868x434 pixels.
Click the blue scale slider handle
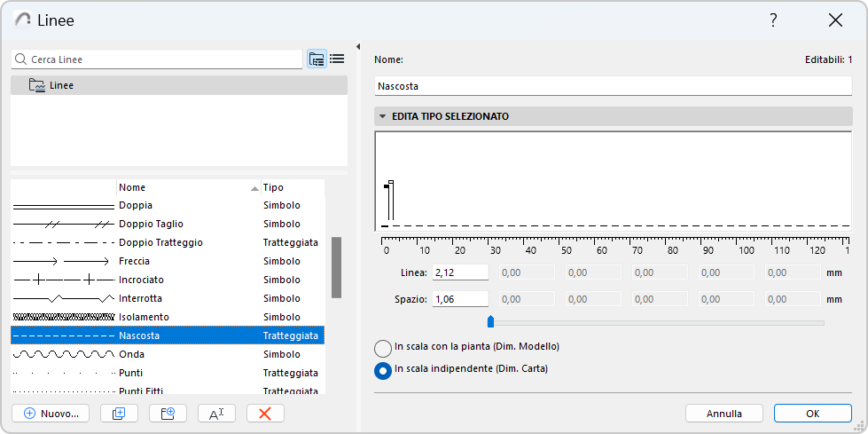pyautogui.click(x=490, y=321)
